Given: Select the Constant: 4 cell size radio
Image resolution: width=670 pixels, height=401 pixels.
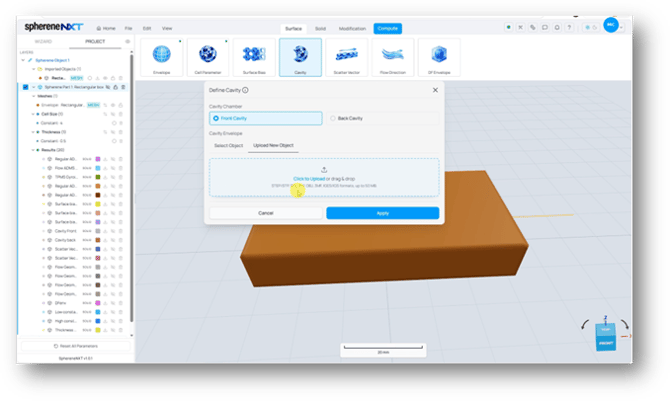Looking at the screenshot, I should (x=114, y=123).
